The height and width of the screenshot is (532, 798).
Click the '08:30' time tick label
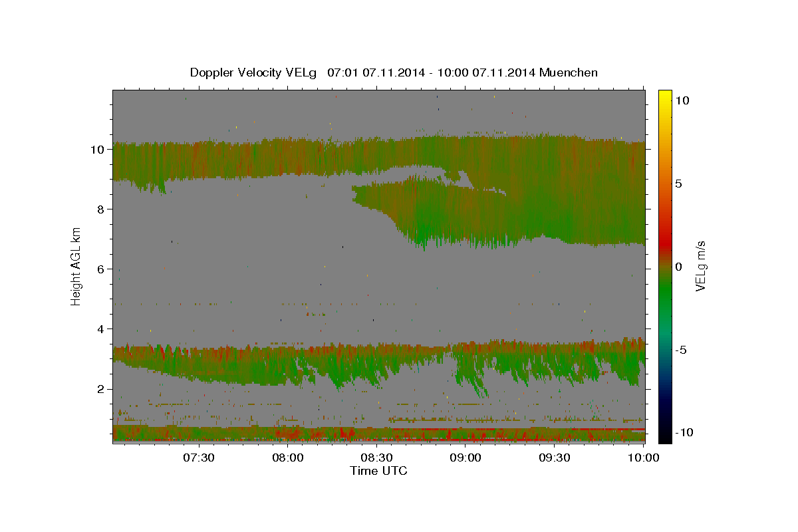(x=376, y=458)
